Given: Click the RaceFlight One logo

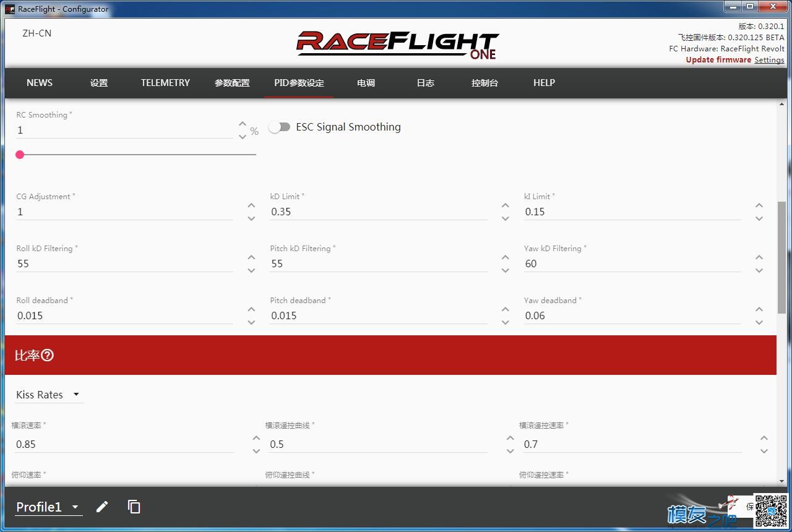Looking at the screenshot, I should [x=398, y=45].
